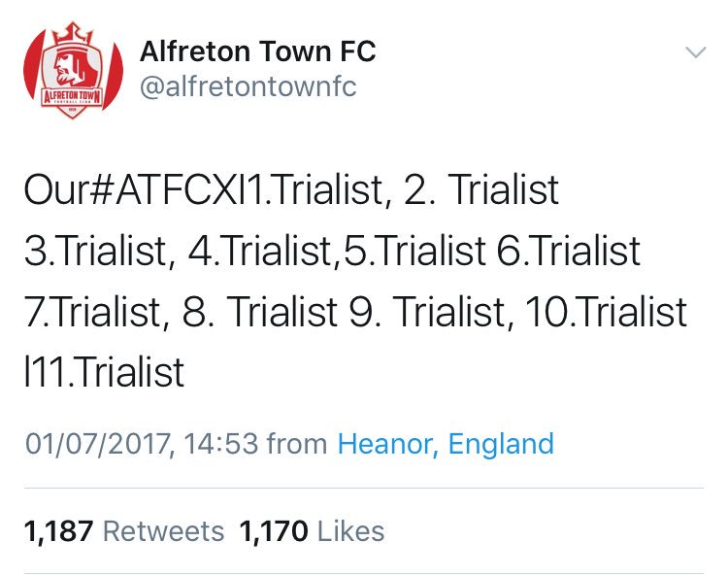Open the Alfreton Town FC display name

click(x=257, y=51)
